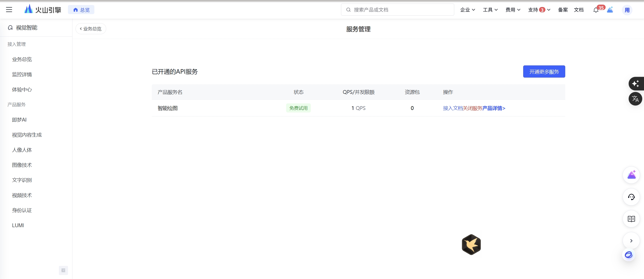The height and width of the screenshot is (279, 644).
Task: Select 监控详情 in the sidebar
Action: [22, 74]
